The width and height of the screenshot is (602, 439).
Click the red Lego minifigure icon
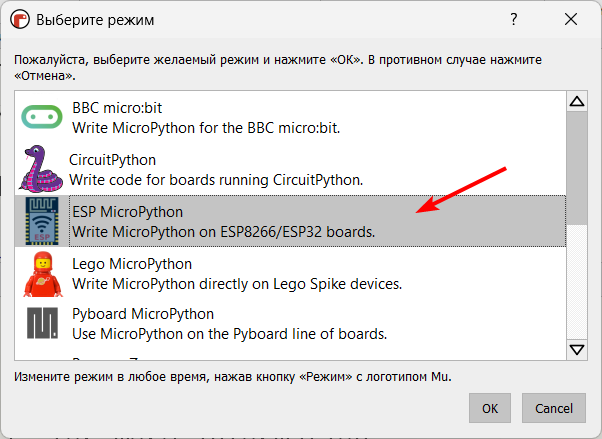43,274
